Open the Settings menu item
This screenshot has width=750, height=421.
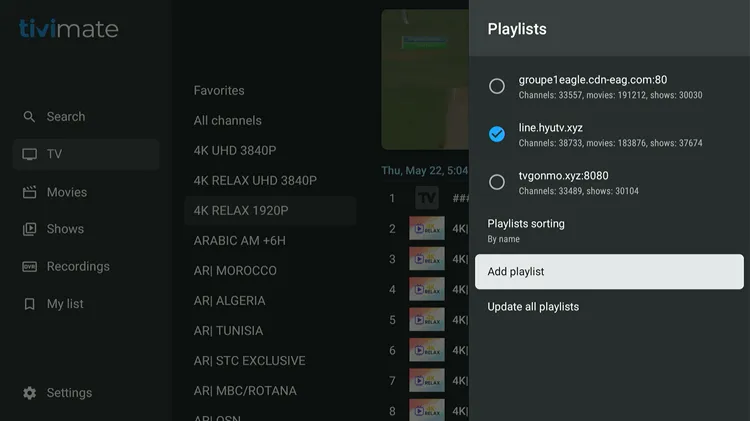(x=86, y=393)
